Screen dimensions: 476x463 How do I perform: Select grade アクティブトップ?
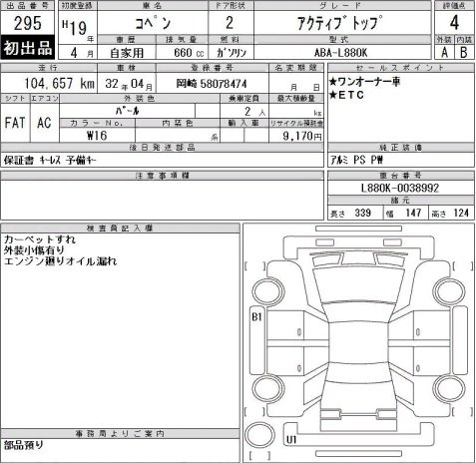(339, 23)
